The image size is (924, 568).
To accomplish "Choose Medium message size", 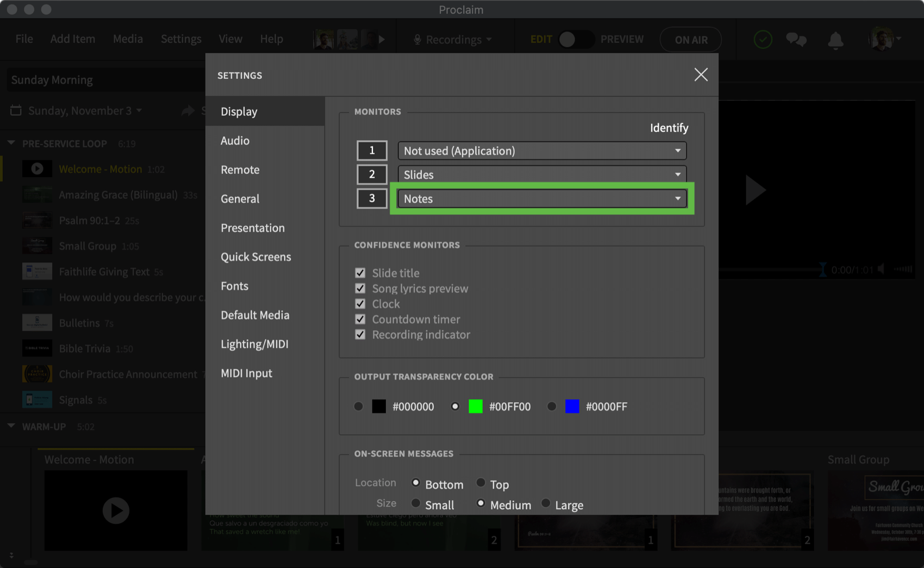I will tap(480, 503).
